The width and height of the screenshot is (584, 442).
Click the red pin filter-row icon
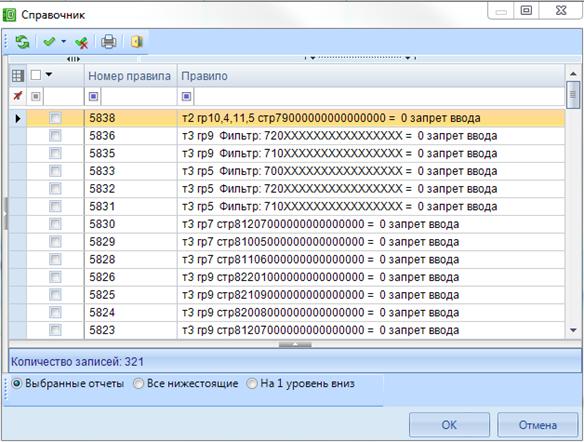[x=18, y=96]
